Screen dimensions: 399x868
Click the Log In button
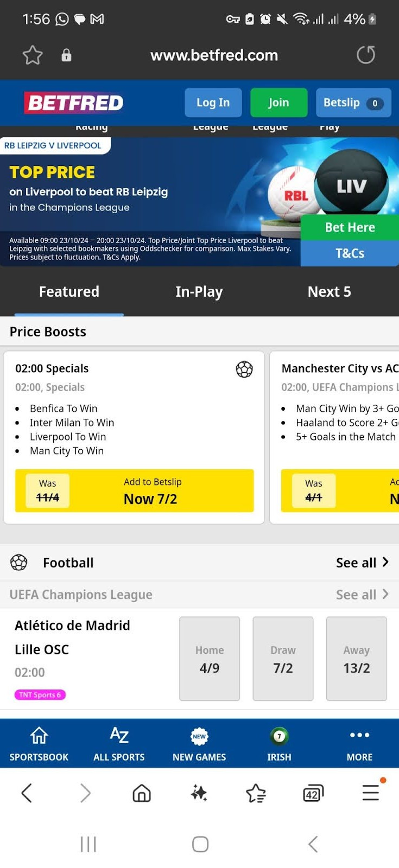[x=213, y=103]
